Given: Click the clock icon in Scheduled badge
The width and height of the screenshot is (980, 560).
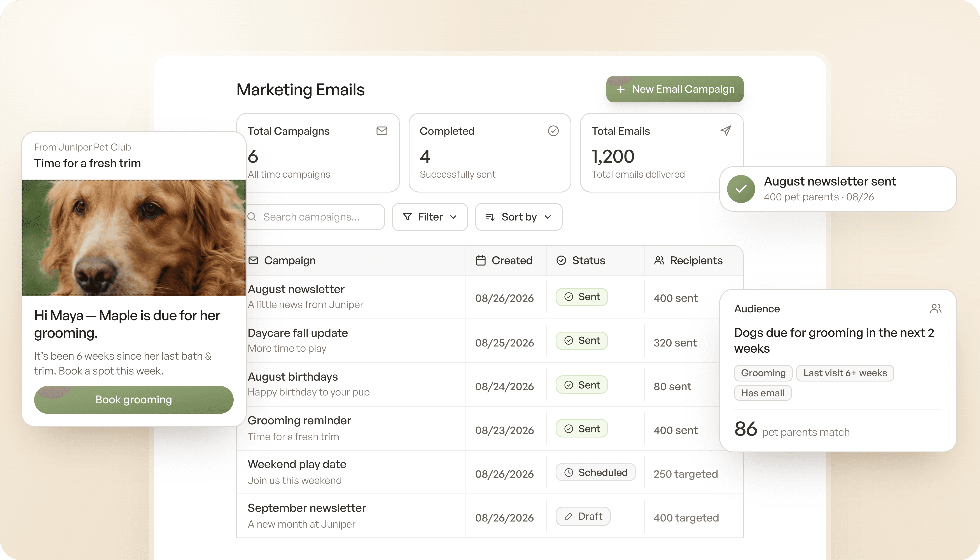Looking at the screenshot, I should pos(569,472).
